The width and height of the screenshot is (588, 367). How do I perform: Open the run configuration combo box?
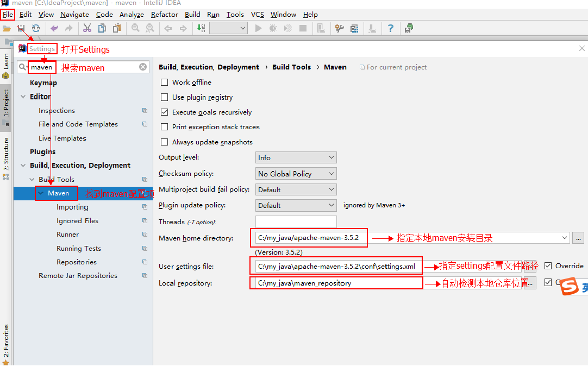pos(228,28)
